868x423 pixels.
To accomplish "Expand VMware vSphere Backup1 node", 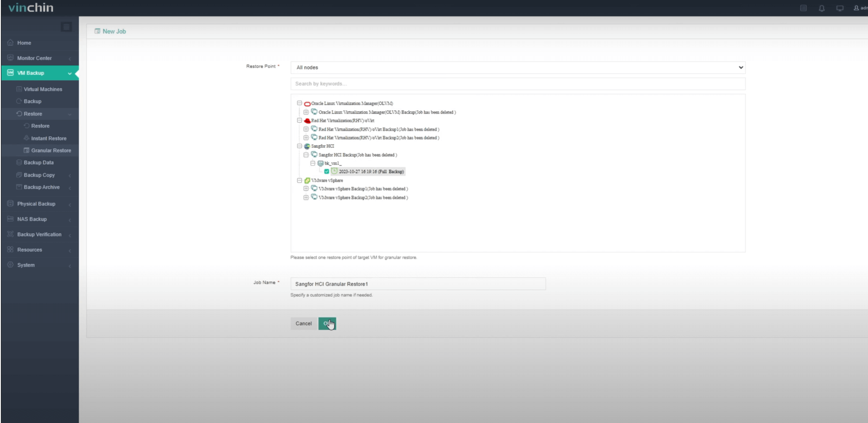I will tap(306, 189).
